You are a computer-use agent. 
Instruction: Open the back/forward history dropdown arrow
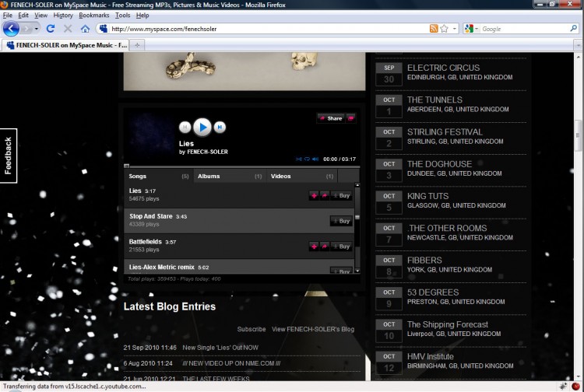(36, 29)
